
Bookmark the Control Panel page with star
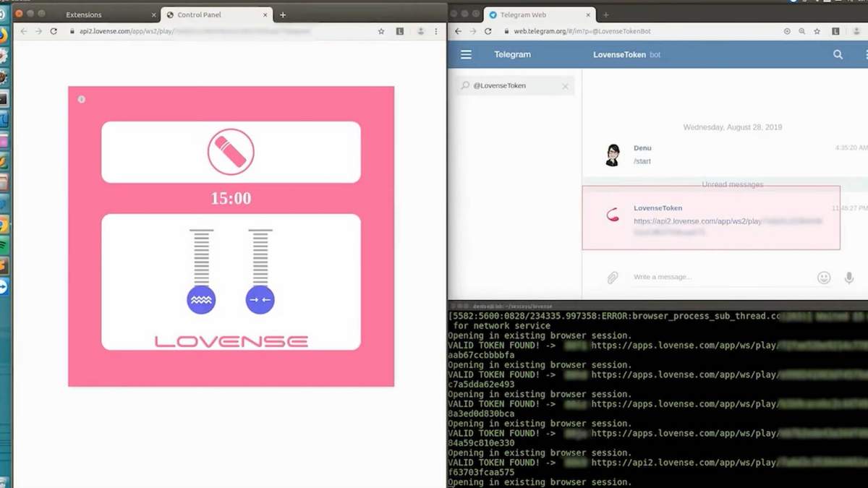point(381,31)
